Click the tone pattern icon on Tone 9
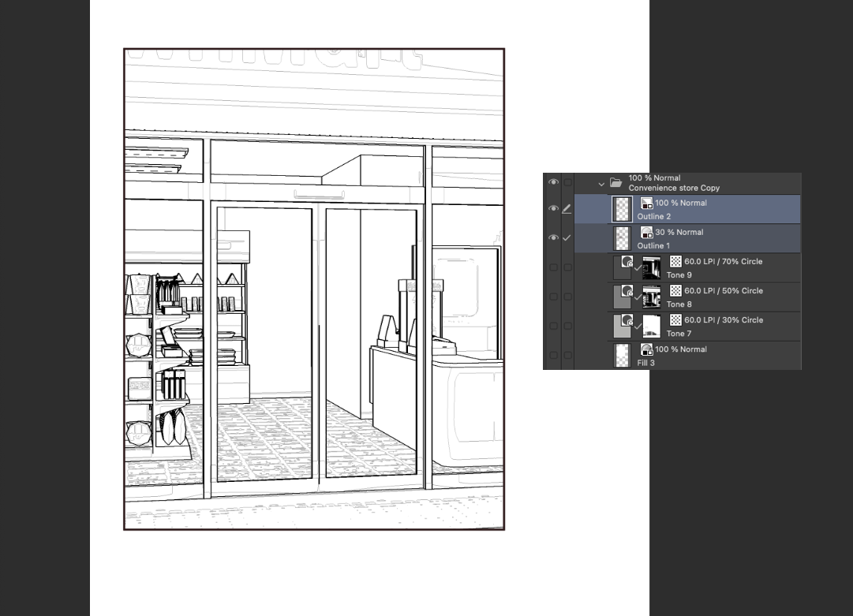Viewport: 853px width, 616px height. 675,262
